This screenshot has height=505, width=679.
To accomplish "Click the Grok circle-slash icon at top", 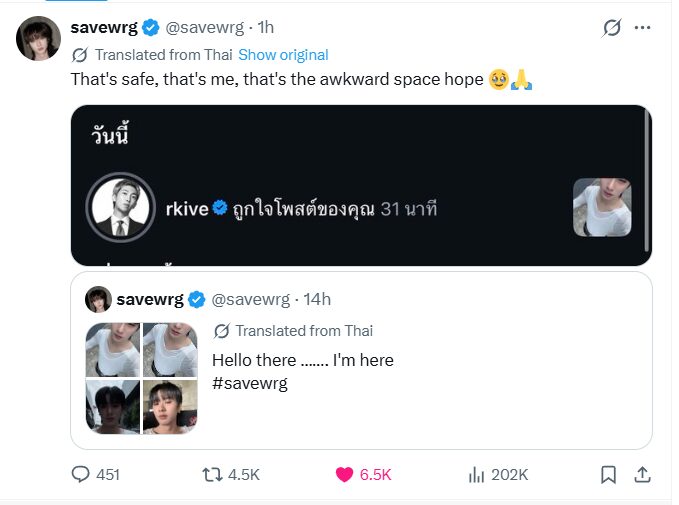I will [611, 28].
